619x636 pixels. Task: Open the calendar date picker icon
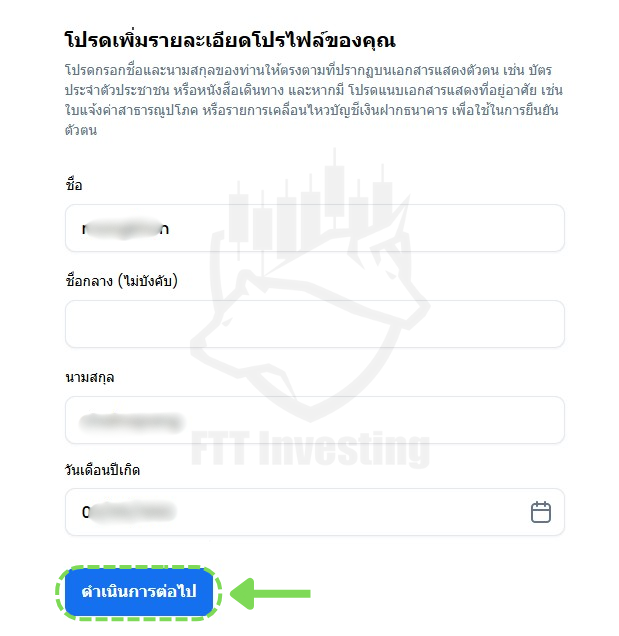(x=541, y=512)
